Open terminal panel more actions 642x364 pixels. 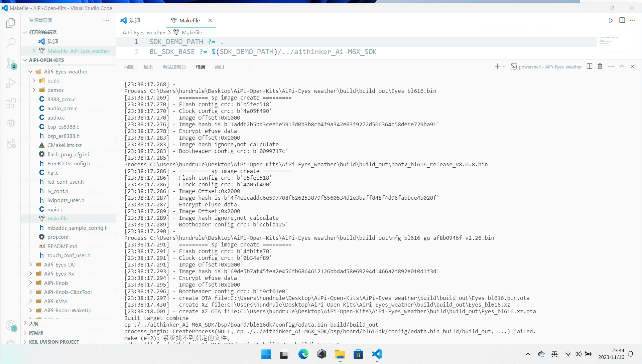pos(611,66)
